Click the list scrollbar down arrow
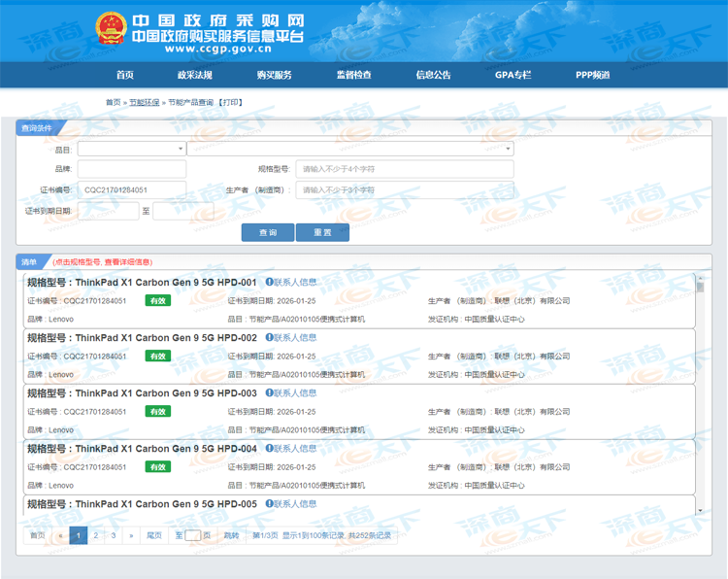This screenshot has height=579, width=728. click(700, 511)
